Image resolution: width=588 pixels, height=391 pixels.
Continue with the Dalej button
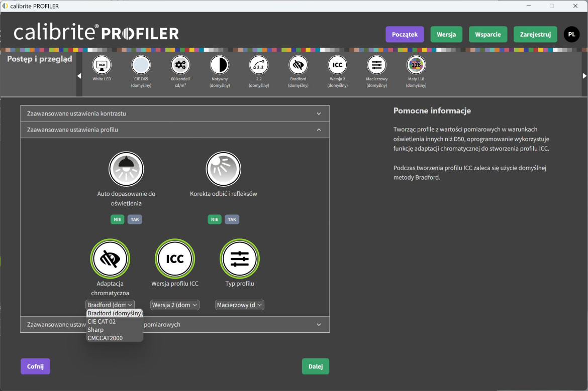point(316,366)
